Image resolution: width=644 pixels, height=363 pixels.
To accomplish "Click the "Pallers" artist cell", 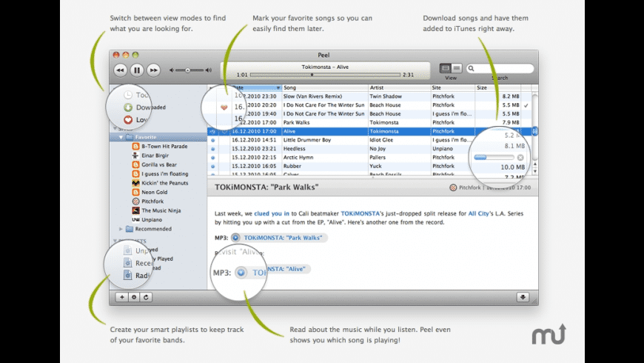I will point(378,158).
